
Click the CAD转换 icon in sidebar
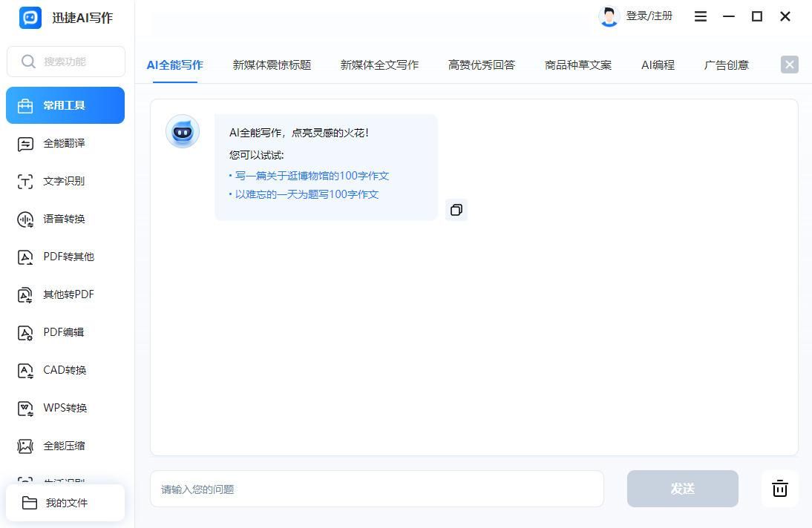(25, 370)
